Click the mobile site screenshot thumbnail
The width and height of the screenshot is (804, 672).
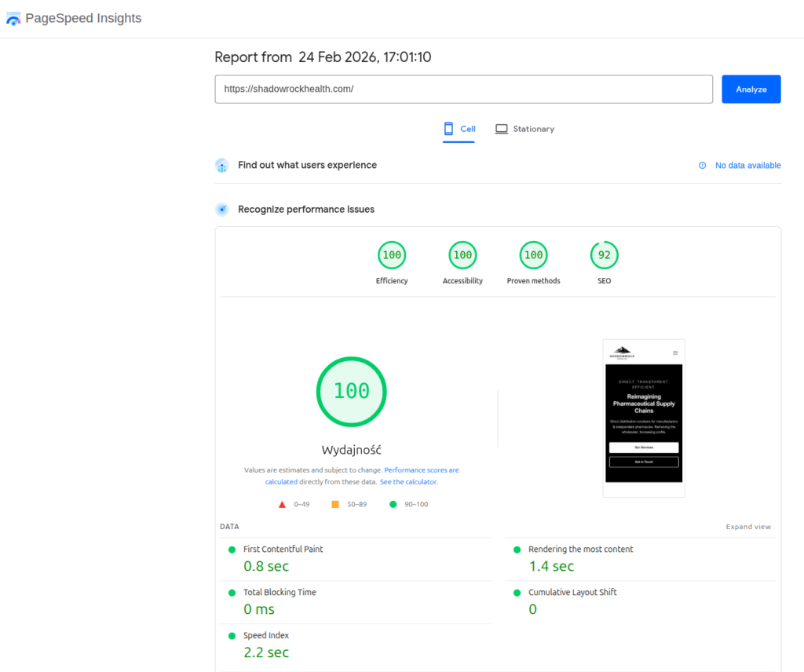(644, 418)
